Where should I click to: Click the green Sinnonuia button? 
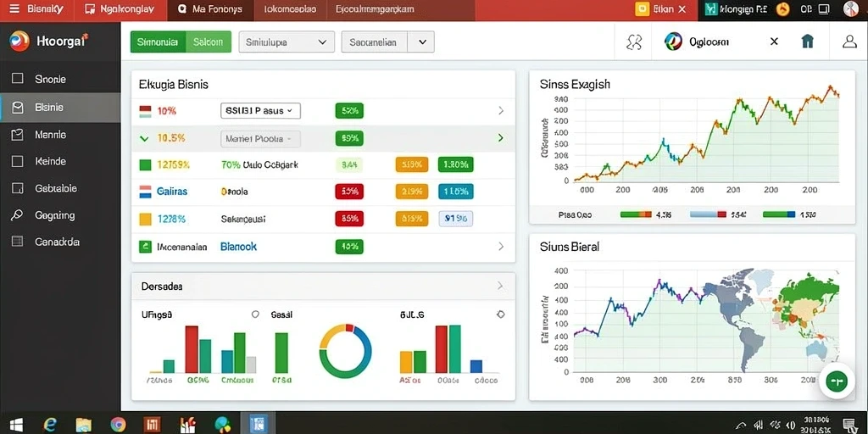[157, 42]
